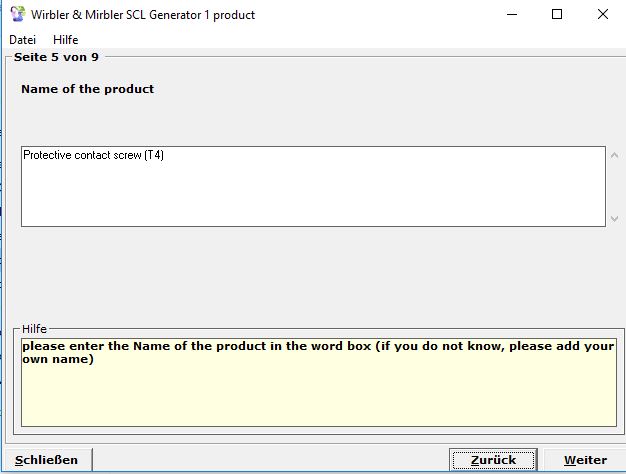Click the 'Protective contact screw (T4)' text

tap(93, 156)
